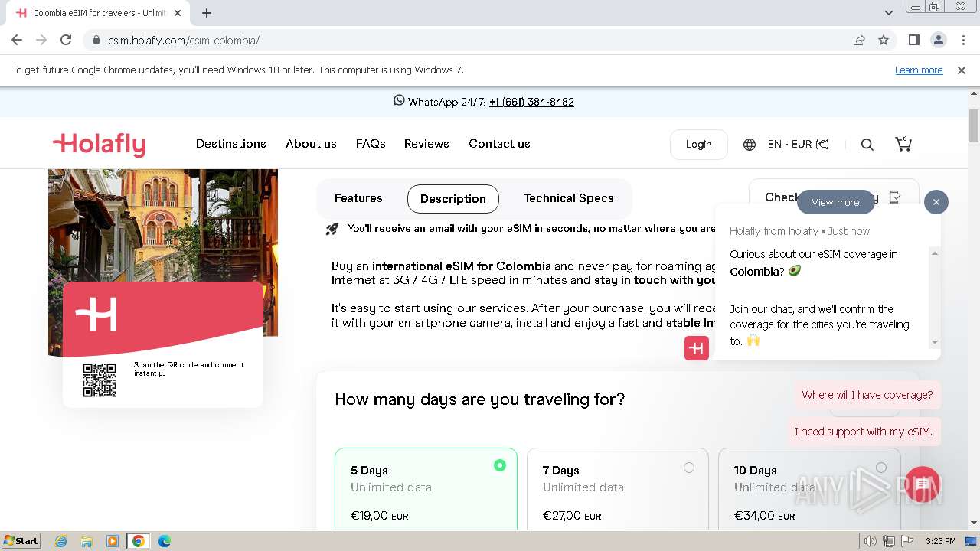Open the red chat launcher button
The image size is (980, 551).
[922, 485]
